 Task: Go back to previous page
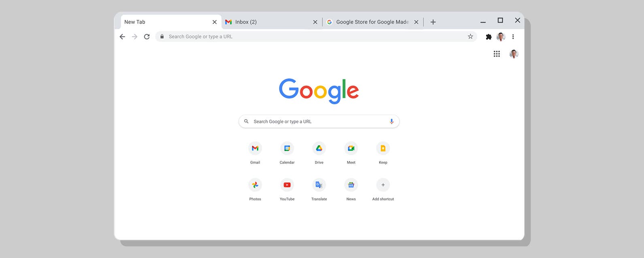122,37
